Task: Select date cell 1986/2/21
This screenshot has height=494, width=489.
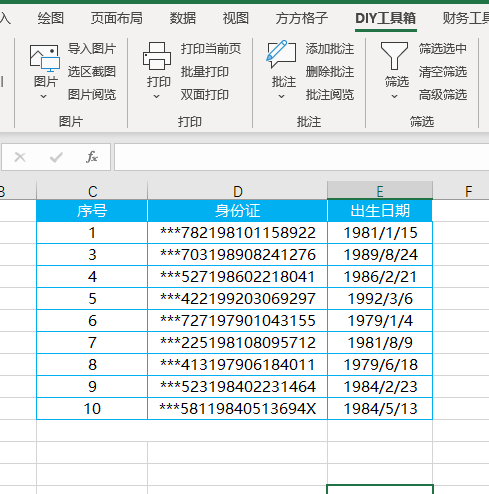Action: tap(380, 277)
